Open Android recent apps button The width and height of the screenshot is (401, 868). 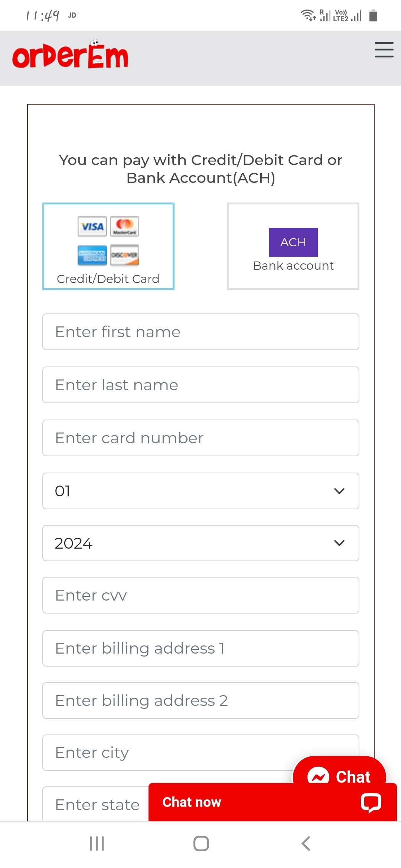coord(97,844)
